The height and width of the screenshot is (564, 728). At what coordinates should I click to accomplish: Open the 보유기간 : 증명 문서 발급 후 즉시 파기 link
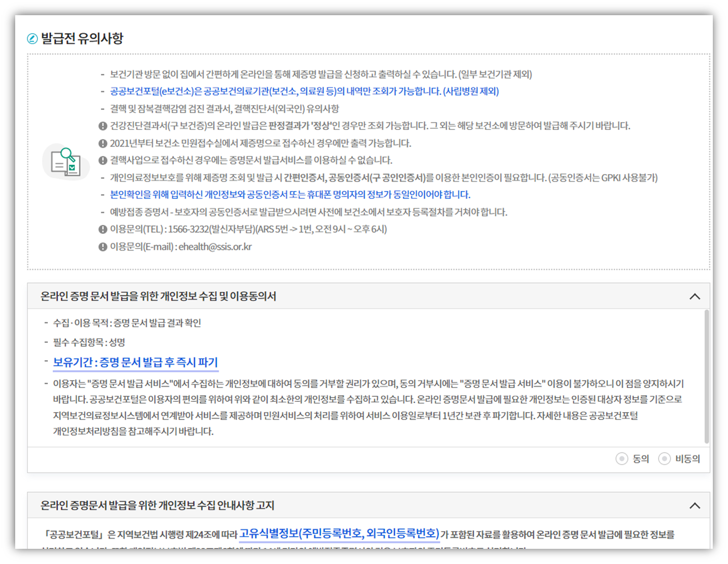click(135, 362)
